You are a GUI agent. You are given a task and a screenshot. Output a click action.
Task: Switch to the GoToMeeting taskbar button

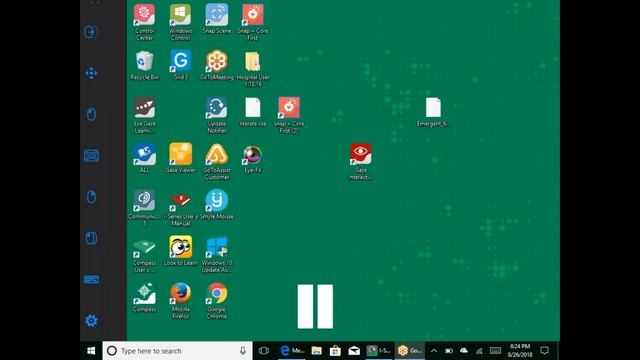pyautogui.click(x=410, y=351)
